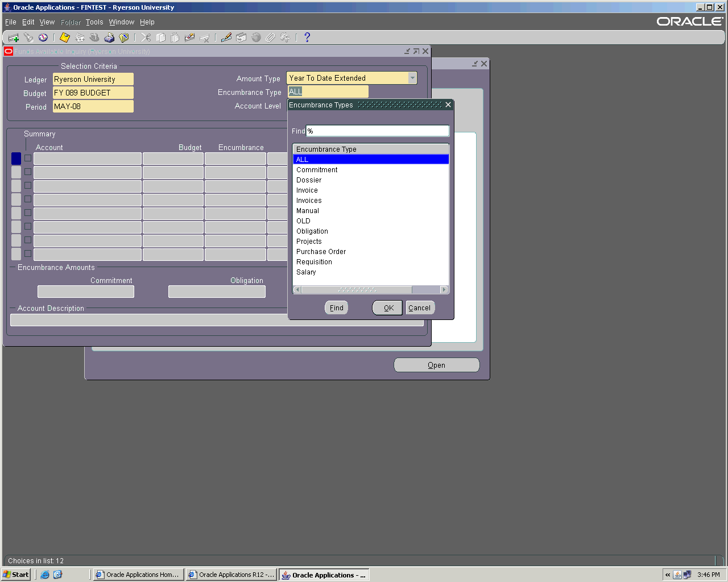
Task: Click the Open button
Action: click(x=436, y=365)
